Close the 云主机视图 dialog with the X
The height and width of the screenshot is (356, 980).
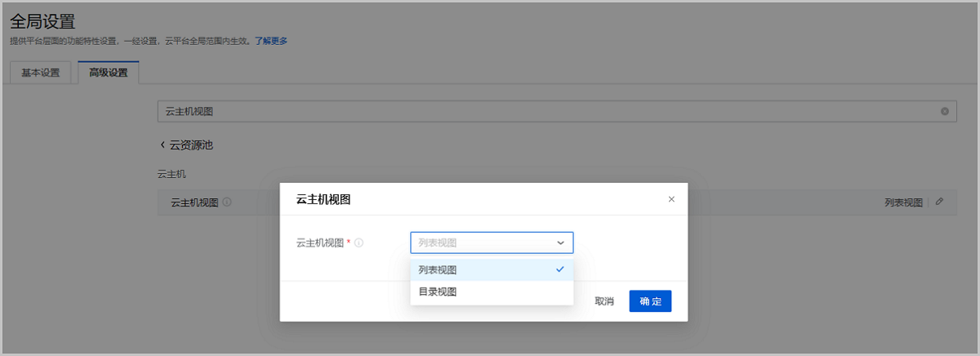pyautogui.click(x=671, y=199)
